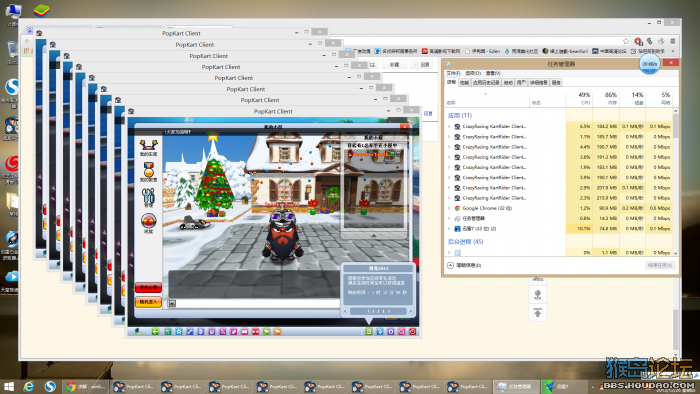700x394 pixels.
Task: Click the blue house icon in game toolbar
Action: click(x=179, y=332)
